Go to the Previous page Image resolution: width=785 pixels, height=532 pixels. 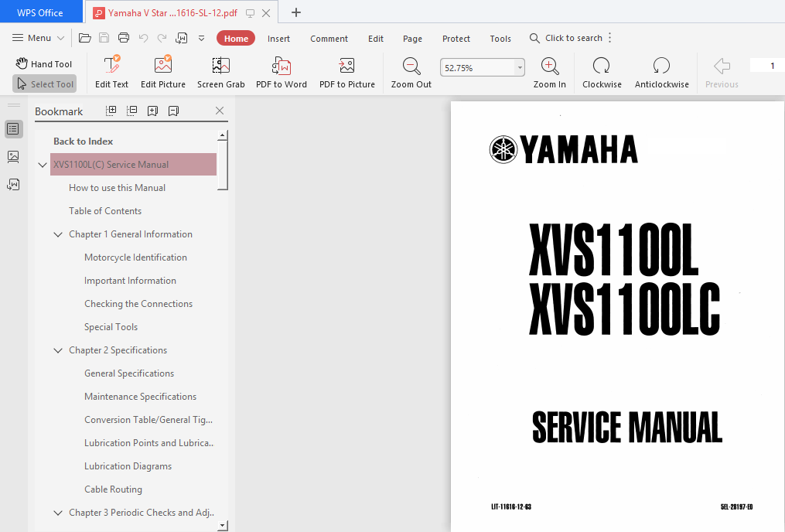(722, 72)
